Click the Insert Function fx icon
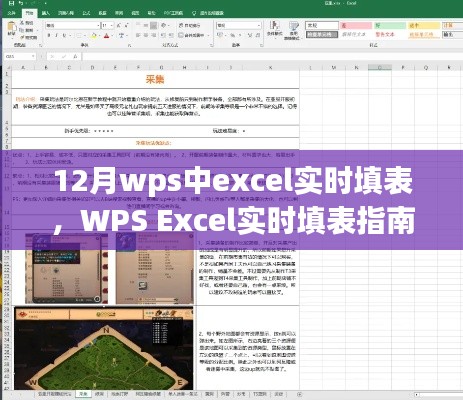463x400 pixels. (x=76, y=57)
